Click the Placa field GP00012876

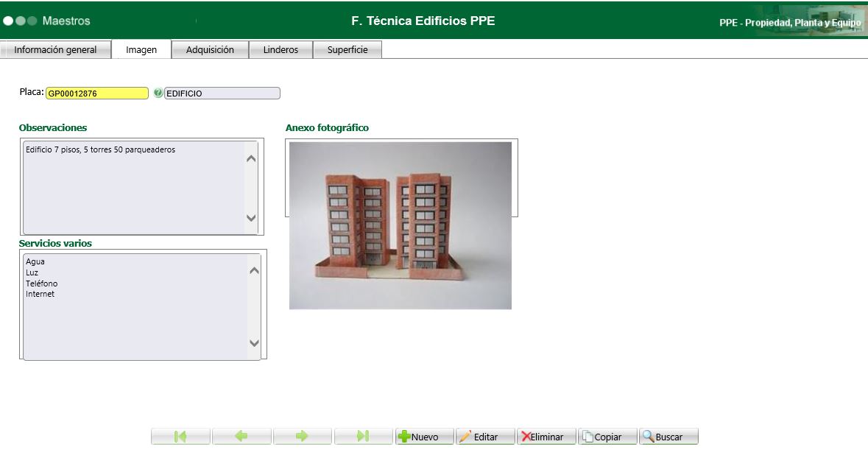click(x=97, y=93)
